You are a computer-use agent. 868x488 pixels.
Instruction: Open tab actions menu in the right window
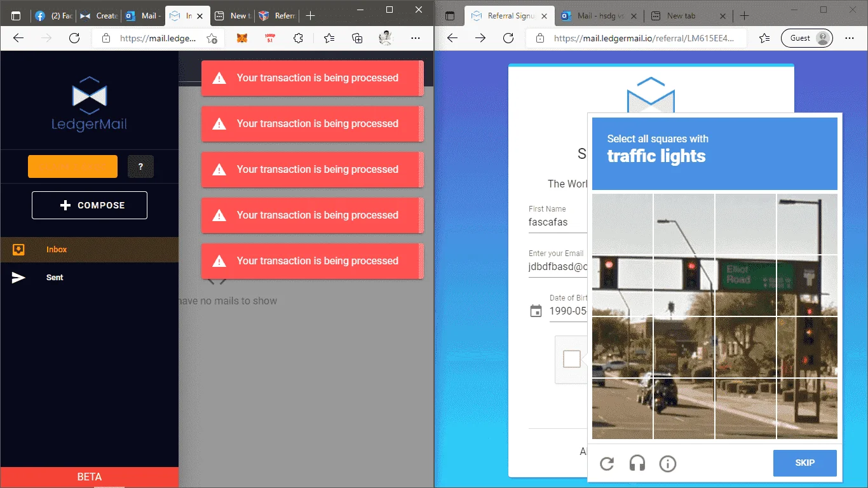[450, 16]
